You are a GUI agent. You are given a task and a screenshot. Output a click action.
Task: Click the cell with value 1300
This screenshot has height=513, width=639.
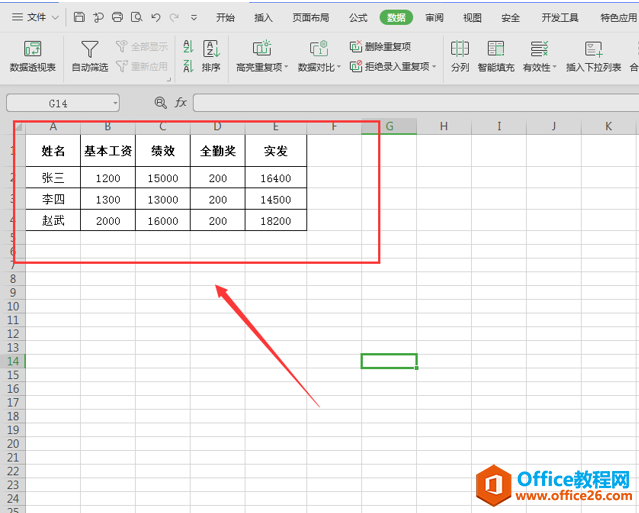click(x=108, y=199)
